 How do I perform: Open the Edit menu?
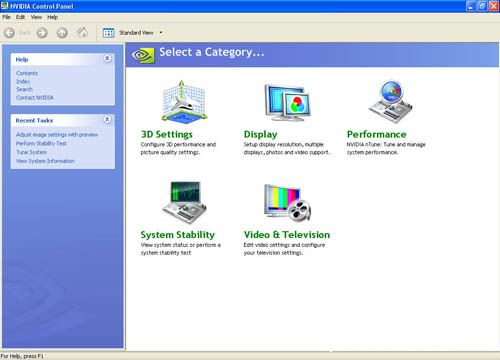[20, 17]
